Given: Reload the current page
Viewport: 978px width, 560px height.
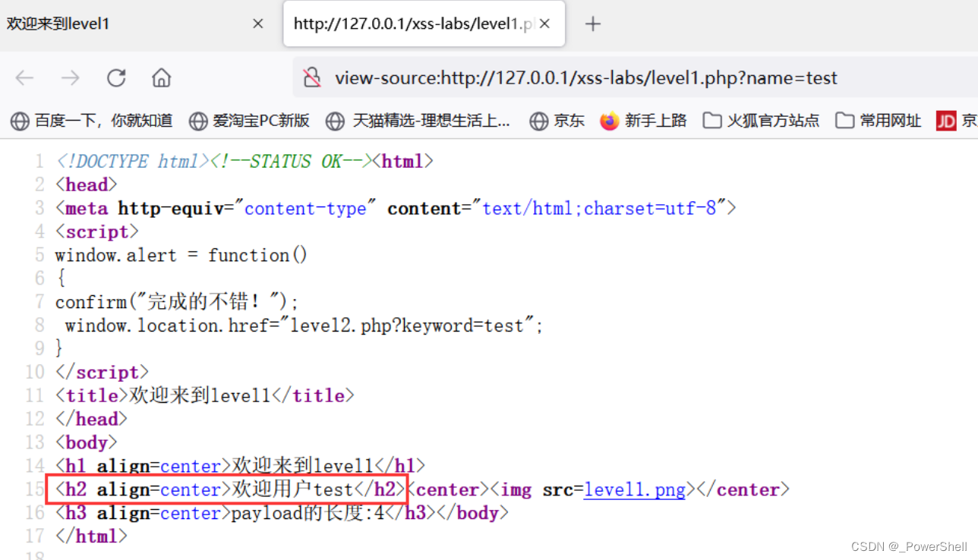Looking at the screenshot, I should 116,77.
